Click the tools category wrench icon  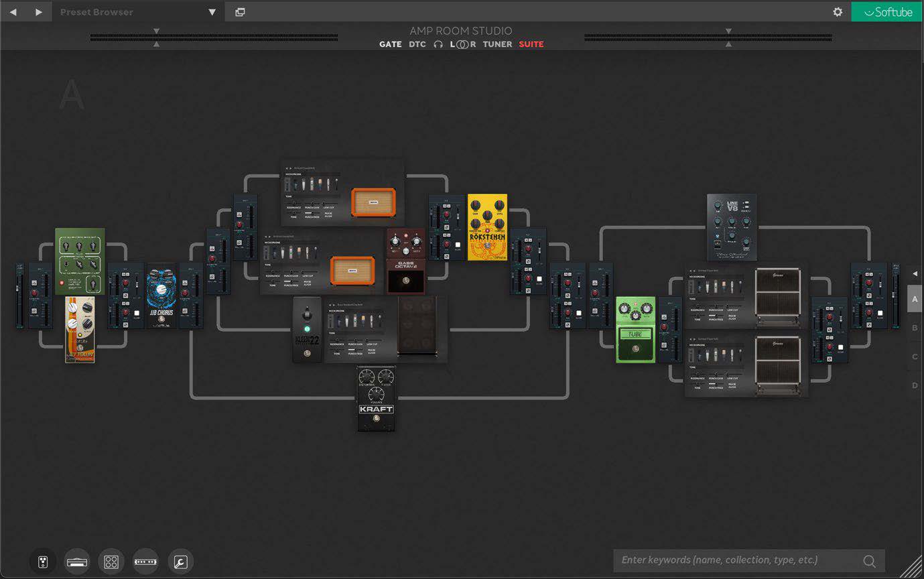click(180, 562)
